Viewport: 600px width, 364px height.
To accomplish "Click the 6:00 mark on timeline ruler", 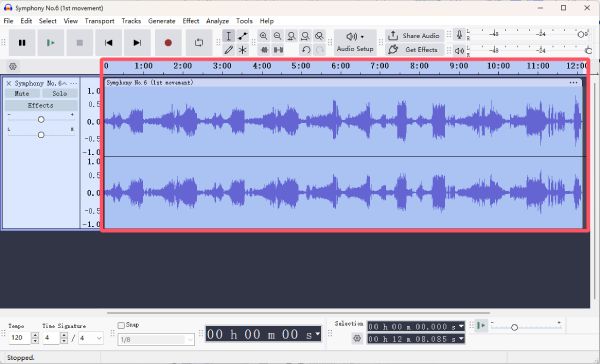I will 340,66.
